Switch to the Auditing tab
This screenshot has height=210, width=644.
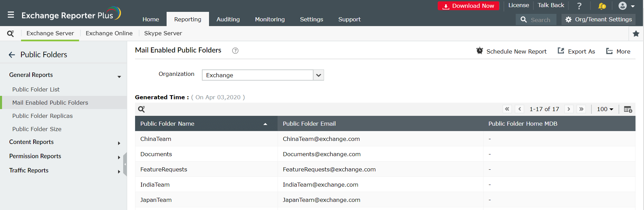pos(228,19)
